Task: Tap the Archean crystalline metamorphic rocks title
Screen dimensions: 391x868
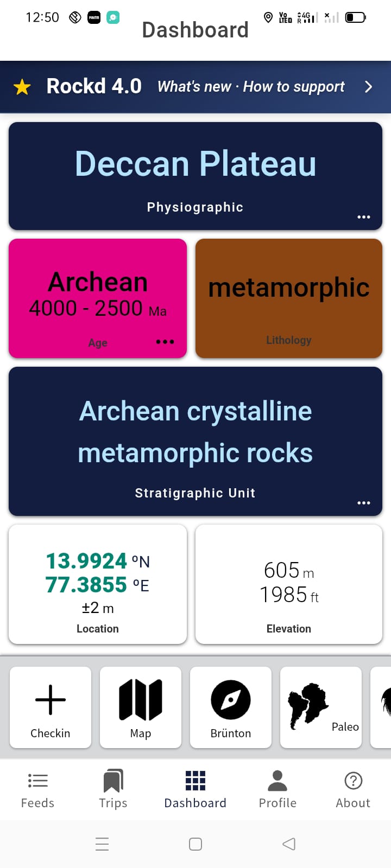Action: coord(195,432)
